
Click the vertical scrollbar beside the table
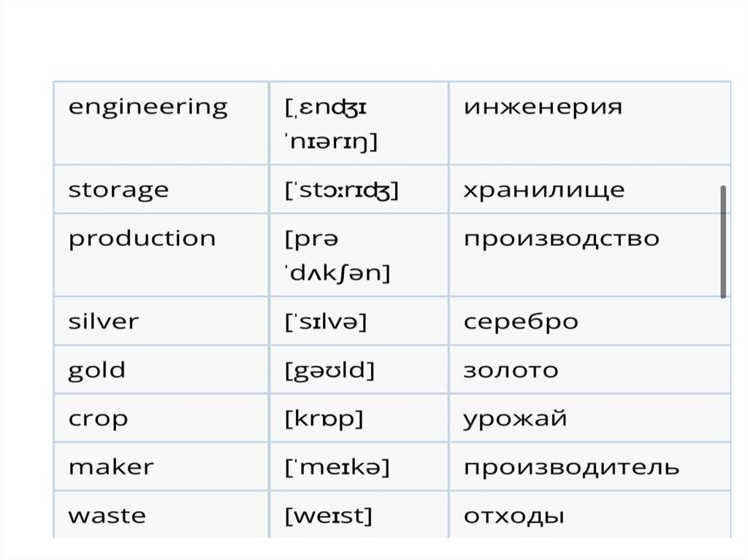point(723,241)
